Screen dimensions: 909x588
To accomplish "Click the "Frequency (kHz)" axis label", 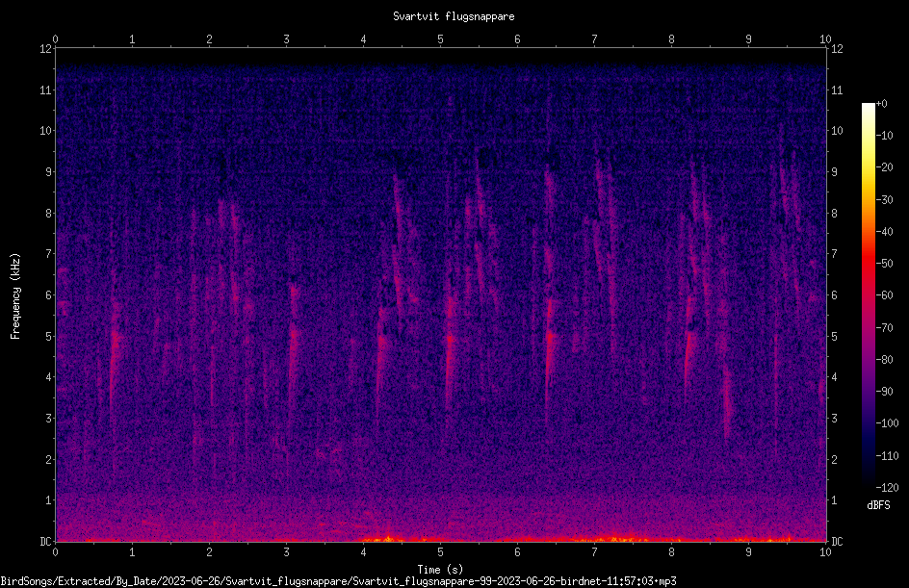I will [15, 296].
